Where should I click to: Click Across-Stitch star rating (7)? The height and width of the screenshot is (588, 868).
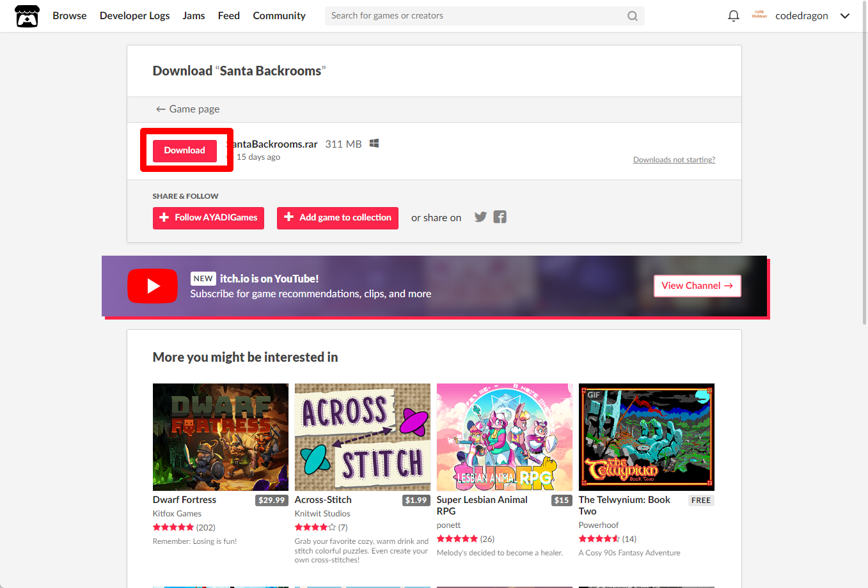[321, 527]
